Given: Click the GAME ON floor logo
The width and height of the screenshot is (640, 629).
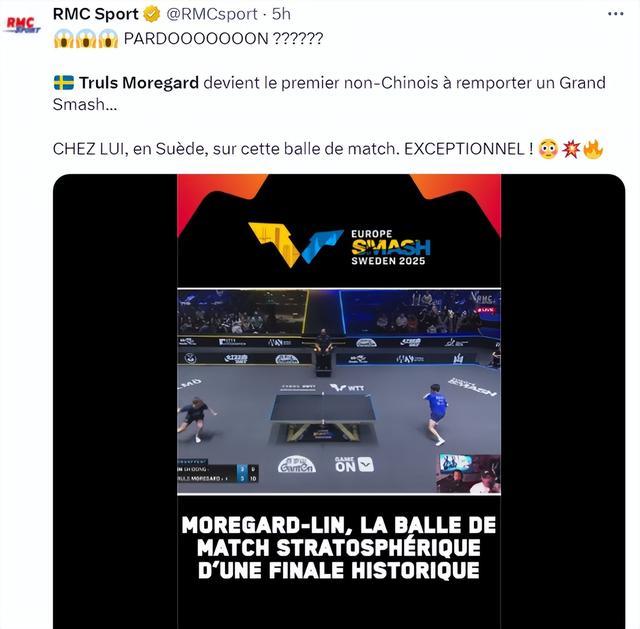Looking at the screenshot, I should tap(354, 465).
